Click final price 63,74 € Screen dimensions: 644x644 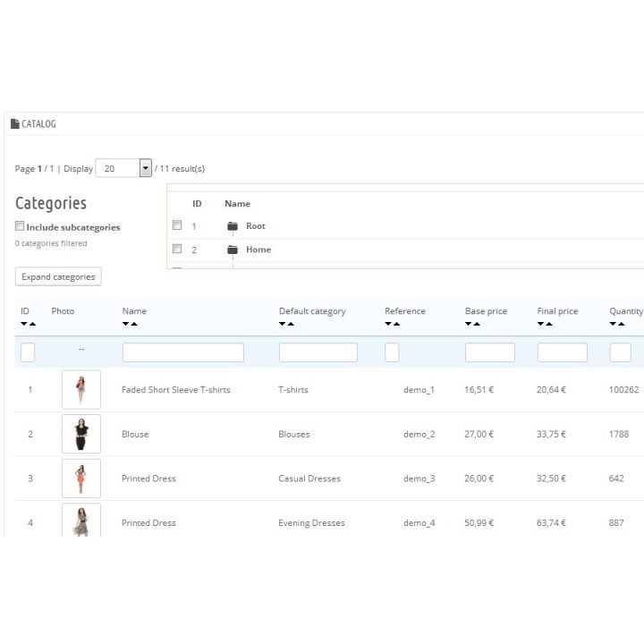[551, 523]
